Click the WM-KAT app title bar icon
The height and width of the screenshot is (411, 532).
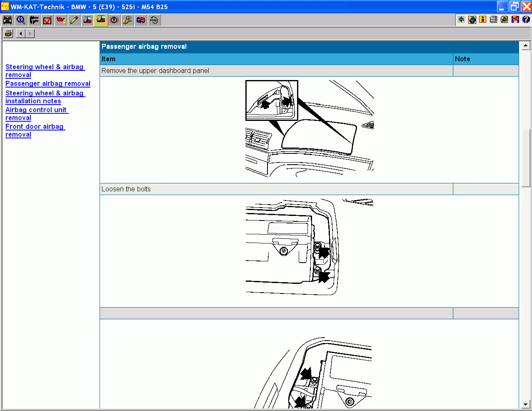click(5, 6)
